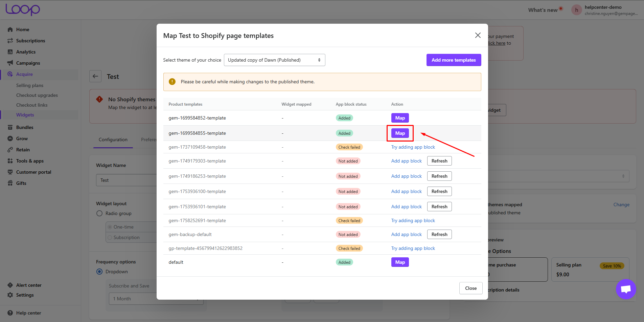The image size is (644, 322).
Task: Select the Dropdown frequency option
Action: tap(99, 272)
